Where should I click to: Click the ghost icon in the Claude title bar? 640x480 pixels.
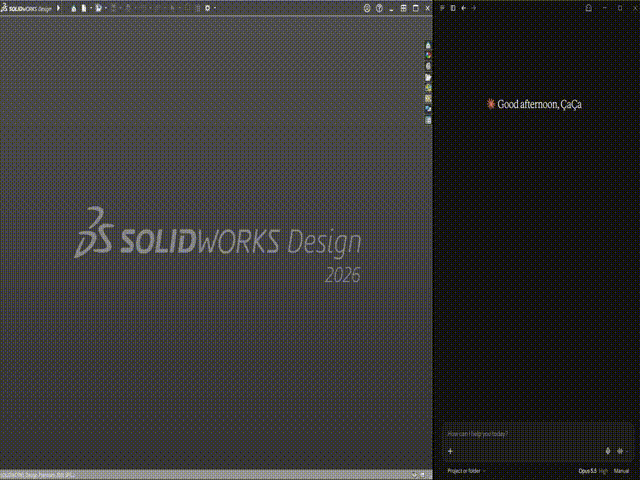tap(589, 8)
